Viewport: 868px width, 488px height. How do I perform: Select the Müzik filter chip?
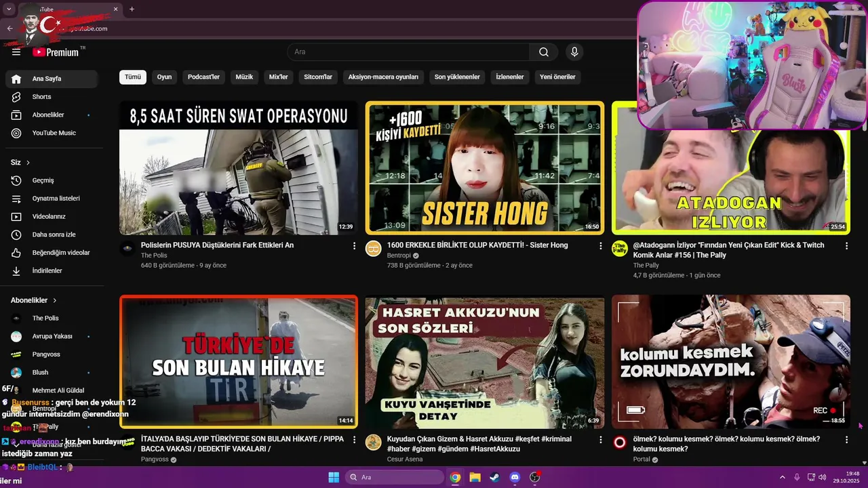coord(244,77)
